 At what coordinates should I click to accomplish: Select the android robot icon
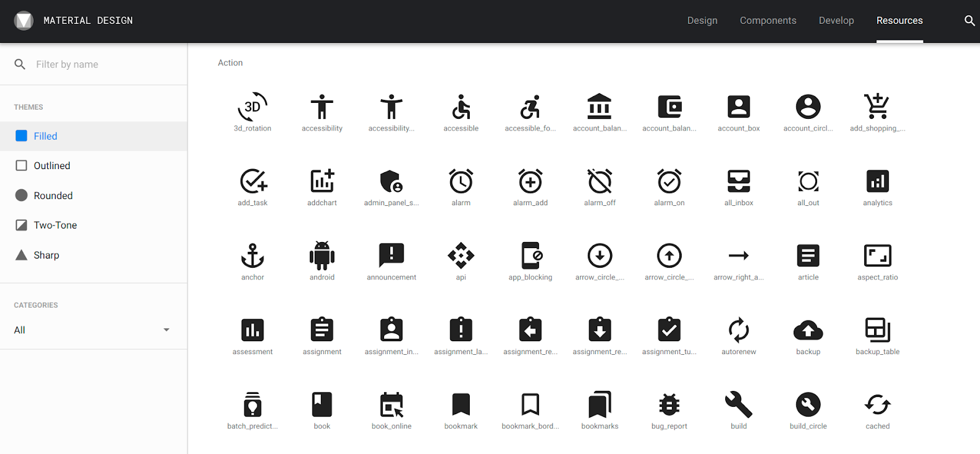pos(322,255)
